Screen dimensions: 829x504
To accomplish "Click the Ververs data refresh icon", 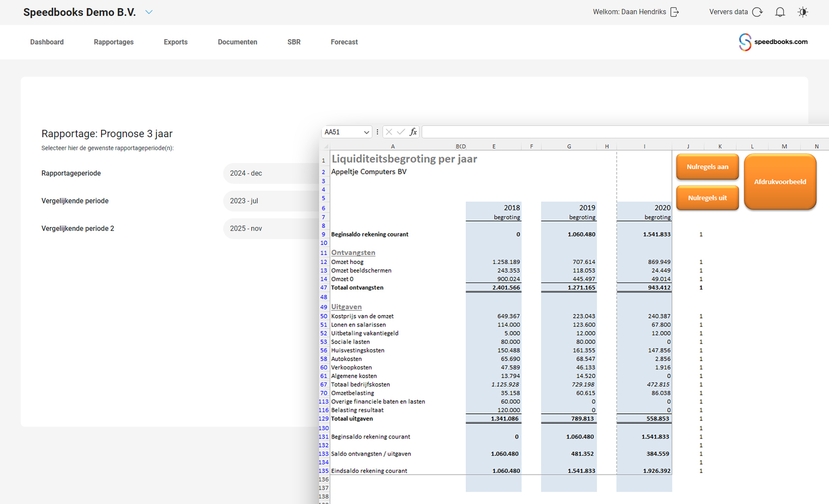I will 757,12.
